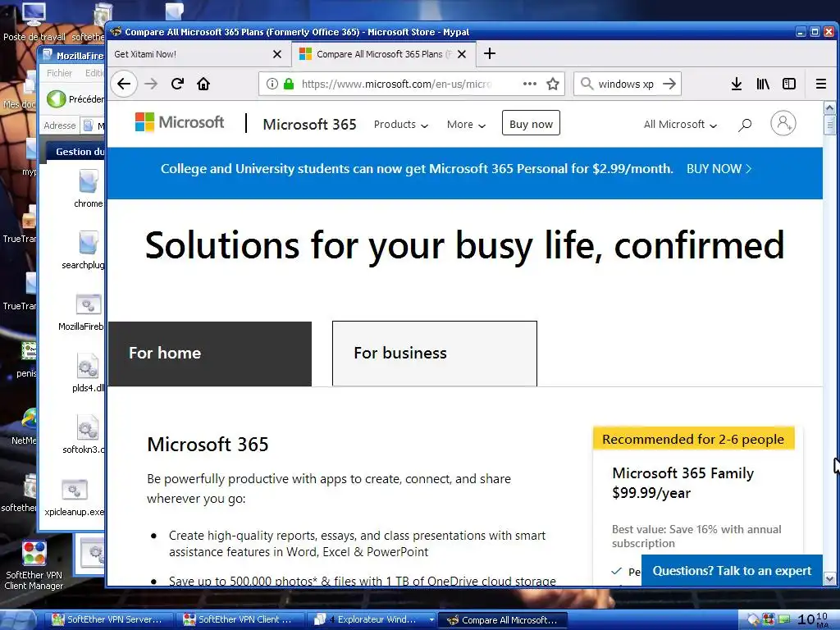The width and height of the screenshot is (840, 630).
Task: Click the page scrollbar up arrow
Action: pyautogui.click(x=829, y=108)
